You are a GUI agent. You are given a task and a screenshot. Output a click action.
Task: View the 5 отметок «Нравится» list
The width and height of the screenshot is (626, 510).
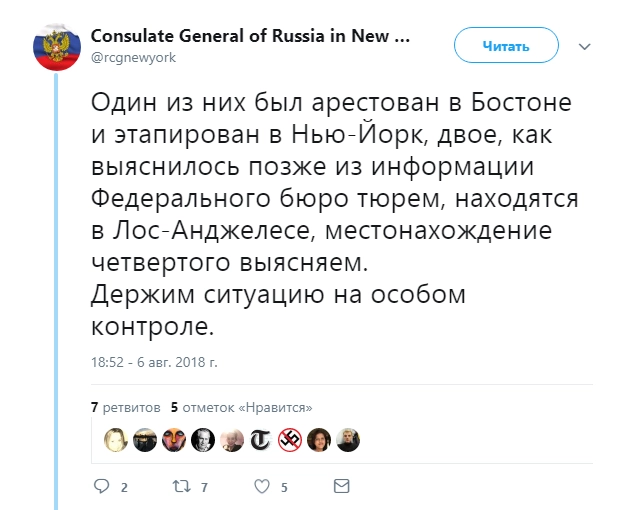[242, 407]
